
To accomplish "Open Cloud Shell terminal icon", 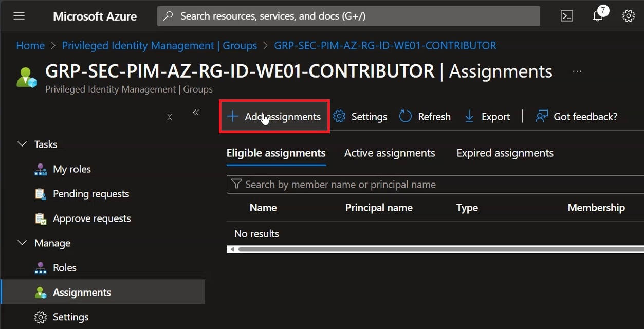I will coord(567,16).
